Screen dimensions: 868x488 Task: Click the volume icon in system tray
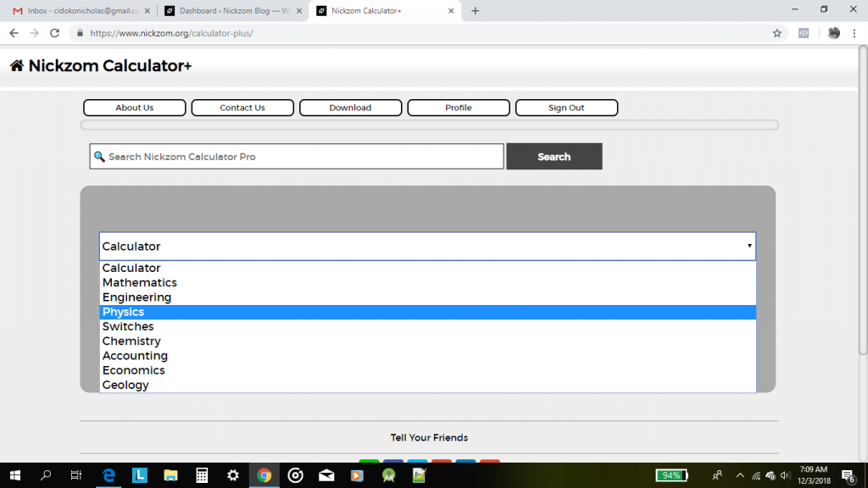[785, 475]
